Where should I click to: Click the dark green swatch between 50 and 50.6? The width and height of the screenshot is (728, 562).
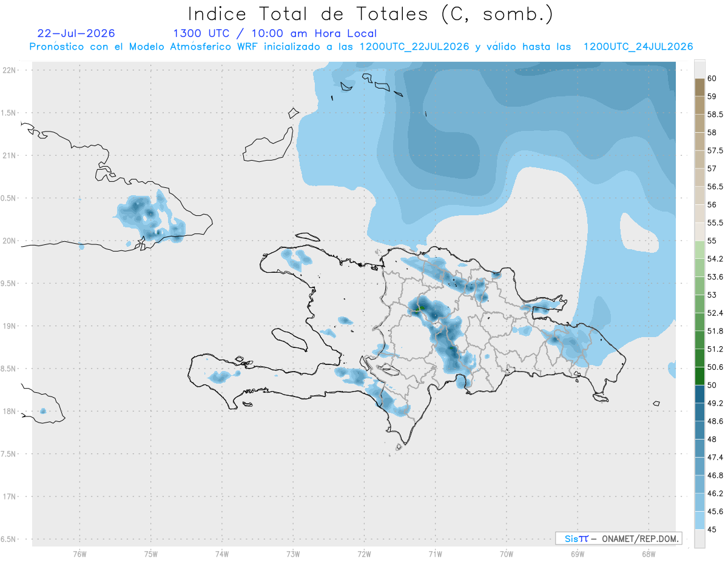[699, 376]
